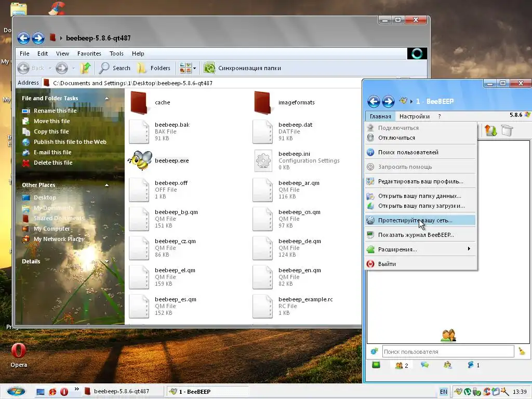This screenshot has height=399, width=532.
Task: Click the share/upload icon in BeeBEEP toolbar
Action: [x=490, y=130]
